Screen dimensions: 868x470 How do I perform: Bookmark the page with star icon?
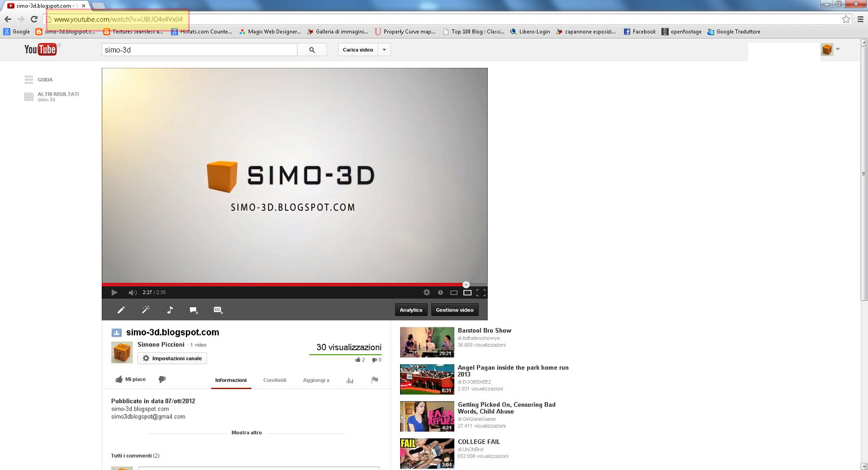pyautogui.click(x=846, y=19)
